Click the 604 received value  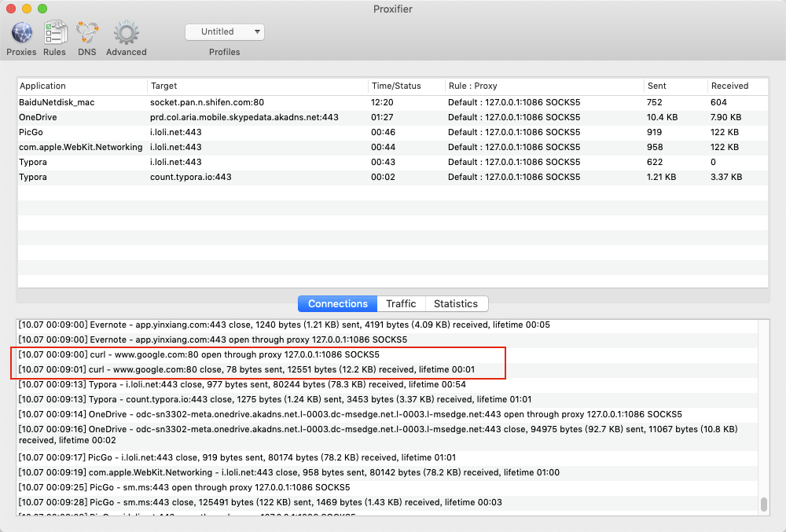pos(718,102)
